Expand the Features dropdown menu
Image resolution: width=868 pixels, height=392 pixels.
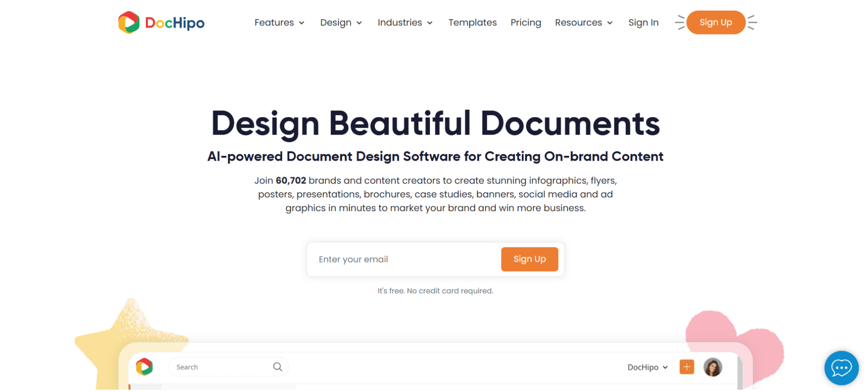[x=279, y=23]
